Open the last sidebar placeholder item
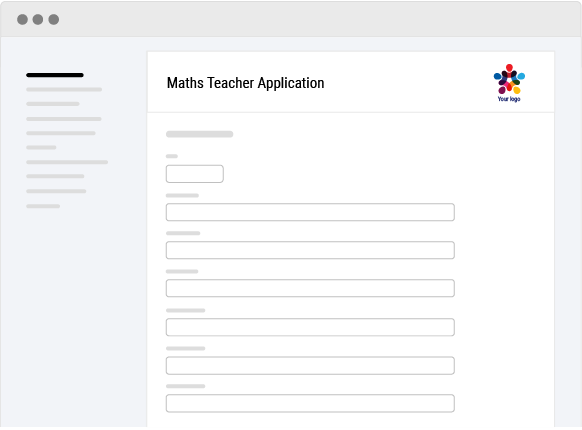This screenshot has height=430, width=582. point(43,206)
